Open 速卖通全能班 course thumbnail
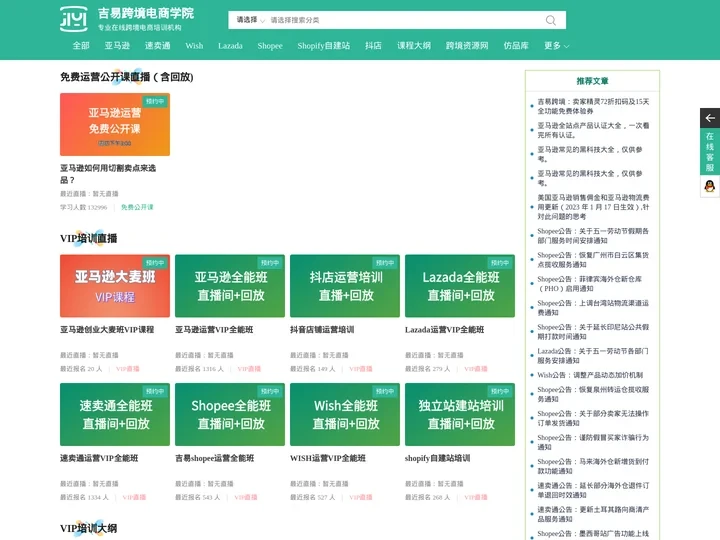 [115, 414]
